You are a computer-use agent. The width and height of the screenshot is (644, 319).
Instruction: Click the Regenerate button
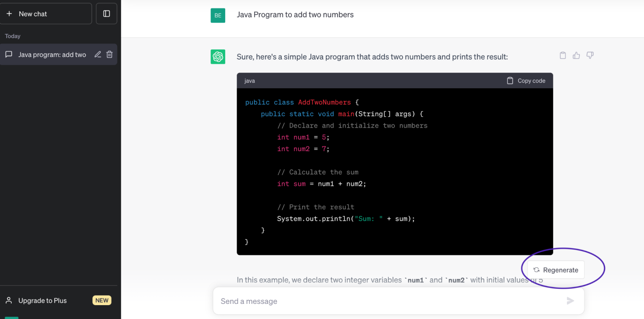tap(556, 269)
